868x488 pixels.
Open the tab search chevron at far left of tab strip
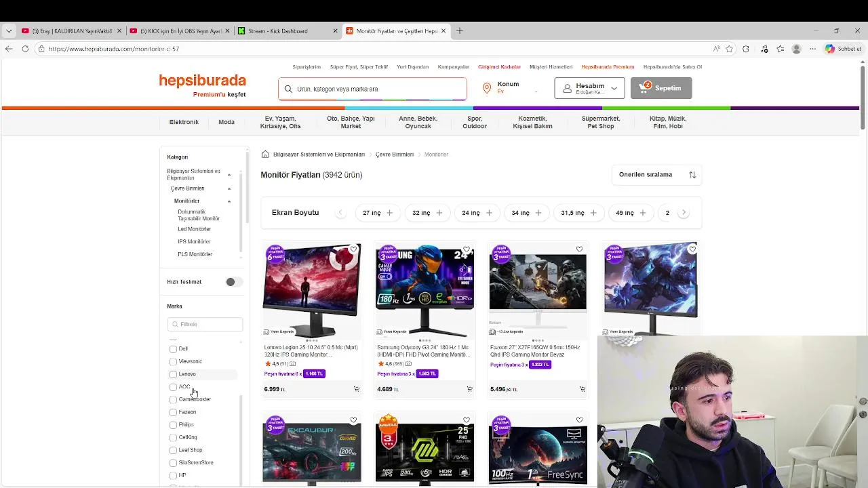pyautogui.click(x=8, y=30)
